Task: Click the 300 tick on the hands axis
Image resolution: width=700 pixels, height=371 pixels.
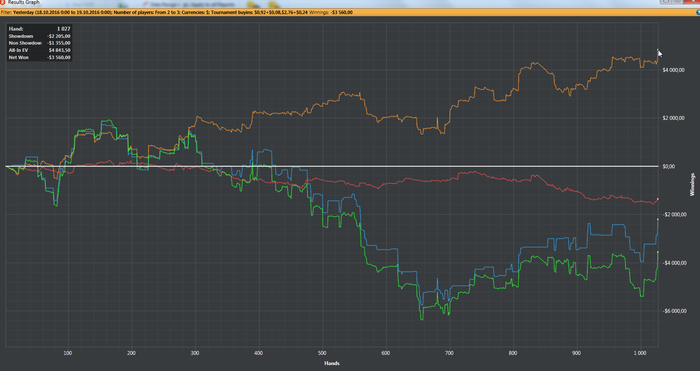Action: pyautogui.click(x=195, y=353)
